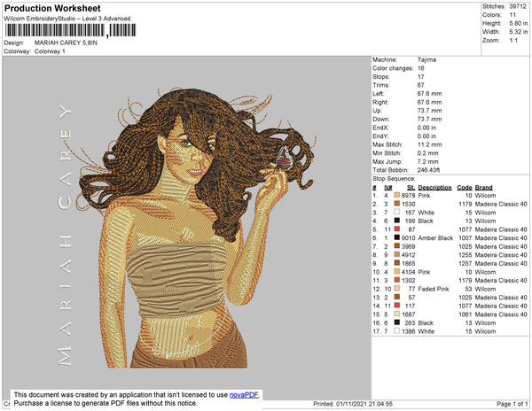Image resolution: width=532 pixels, height=411 pixels.
Task: Click the colors value "11"
Action: click(x=512, y=15)
